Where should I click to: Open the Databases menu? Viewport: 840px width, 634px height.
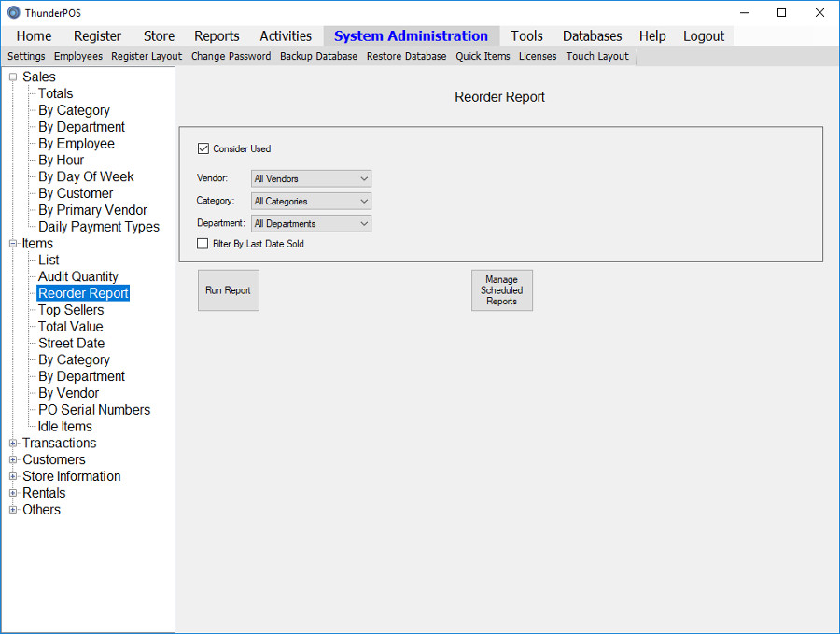pyautogui.click(x=592, y=35)
